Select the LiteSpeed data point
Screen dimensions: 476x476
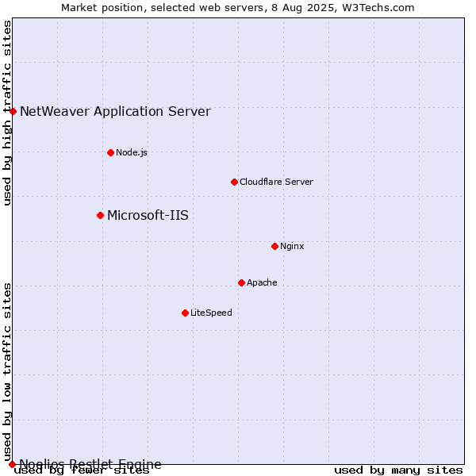pos(186,313)
